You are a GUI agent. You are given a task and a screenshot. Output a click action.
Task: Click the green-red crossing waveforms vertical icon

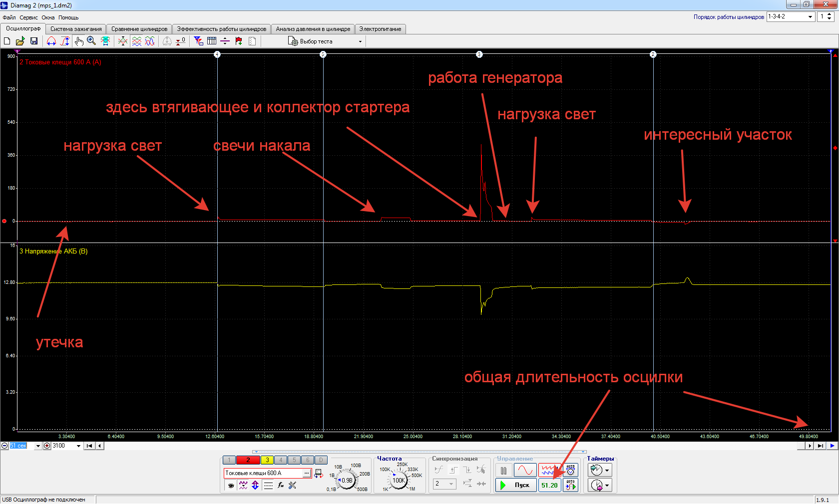(x=123, y=41)
